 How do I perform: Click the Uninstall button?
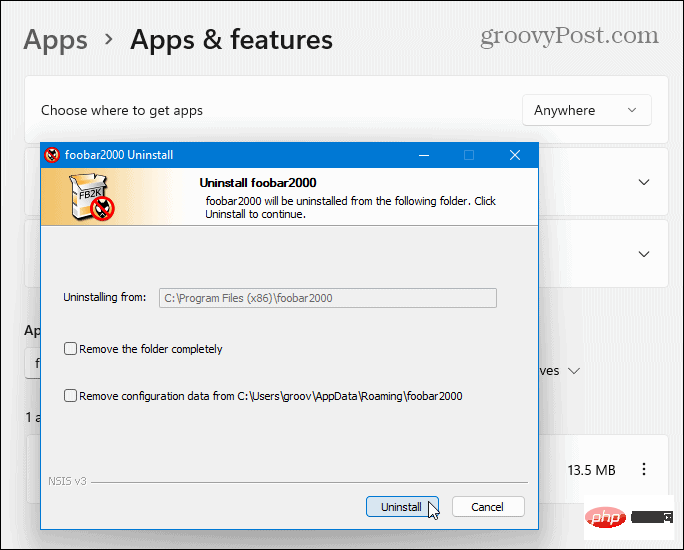(x=402, y=507)
